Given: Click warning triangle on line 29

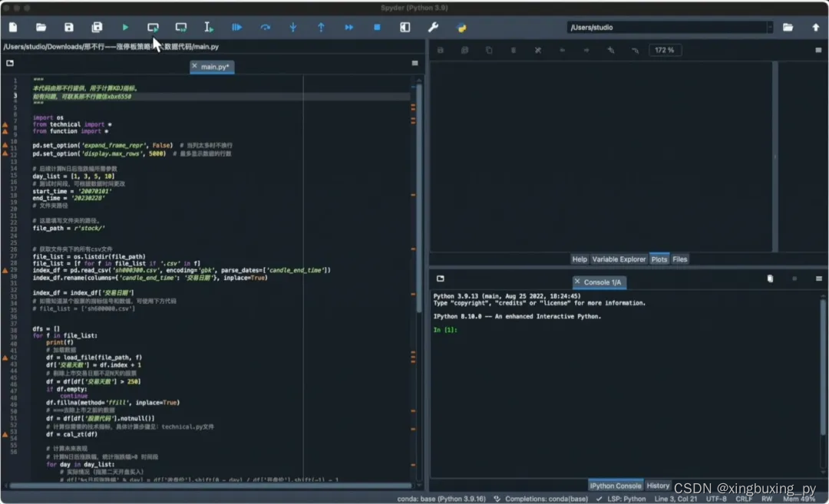Looking at the screenshot, I should point(5,270).
